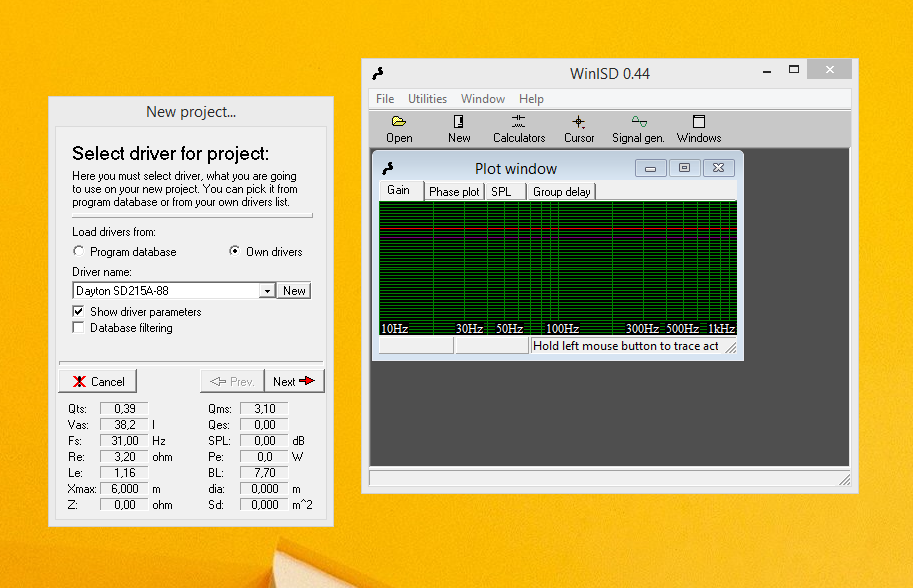The image size is (913, 588).
Task: Cancel the new project dialog
Action: (98, 381)
